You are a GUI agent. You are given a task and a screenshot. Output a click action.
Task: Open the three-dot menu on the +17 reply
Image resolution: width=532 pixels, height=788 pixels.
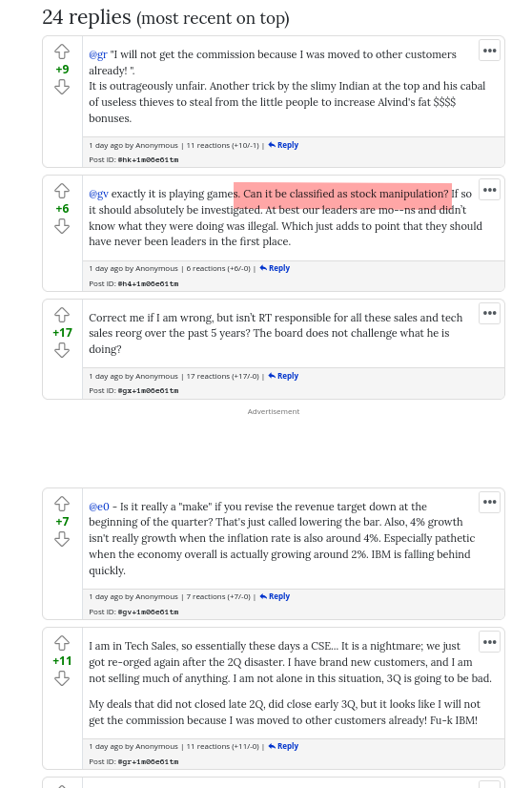489,313
